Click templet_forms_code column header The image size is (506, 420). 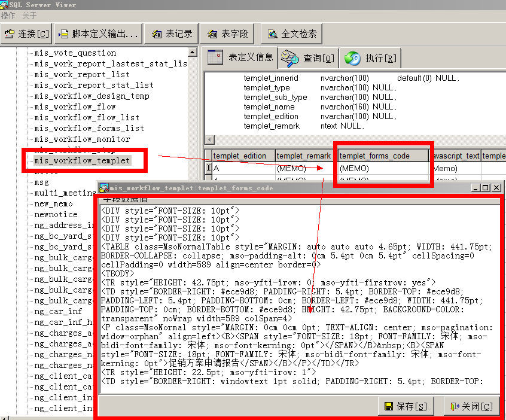point(374,156)
